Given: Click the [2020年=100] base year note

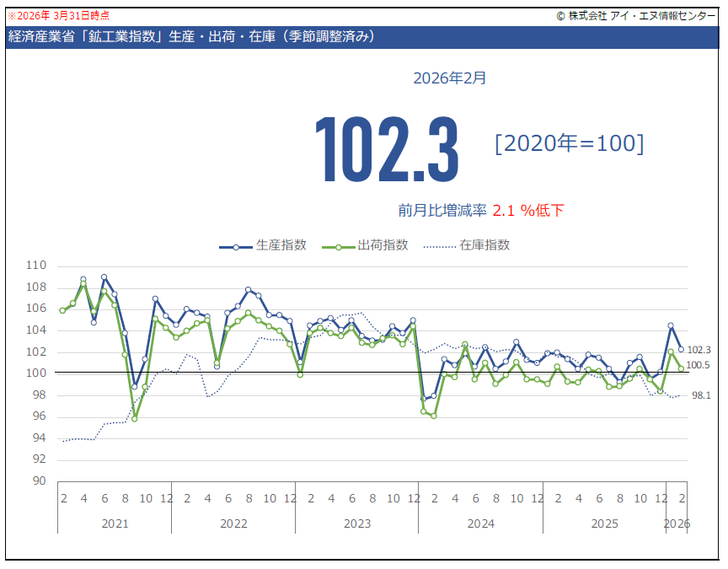Looking at the screenshot, I should 570,143.
